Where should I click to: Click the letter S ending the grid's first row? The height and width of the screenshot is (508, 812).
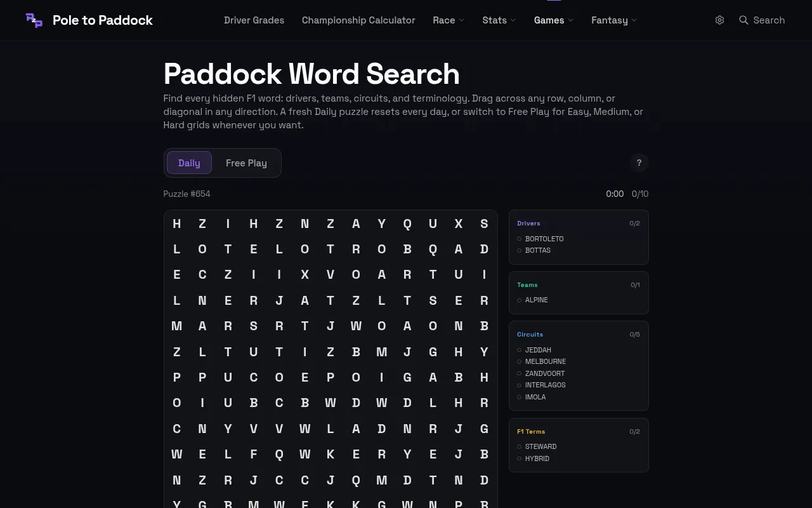pos(484,224)
